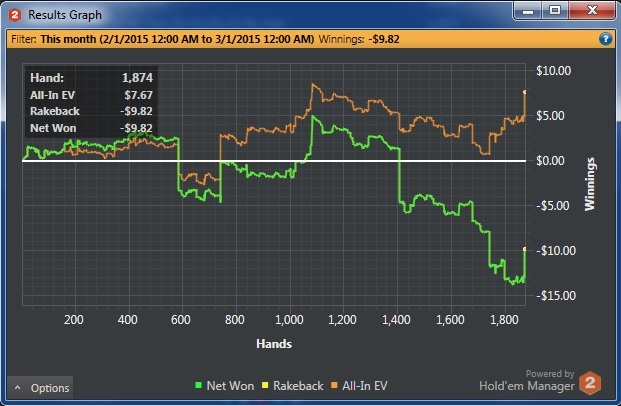Click the 600 hands axis label
This screenshot has width=621, height=406.
[181, 319]
